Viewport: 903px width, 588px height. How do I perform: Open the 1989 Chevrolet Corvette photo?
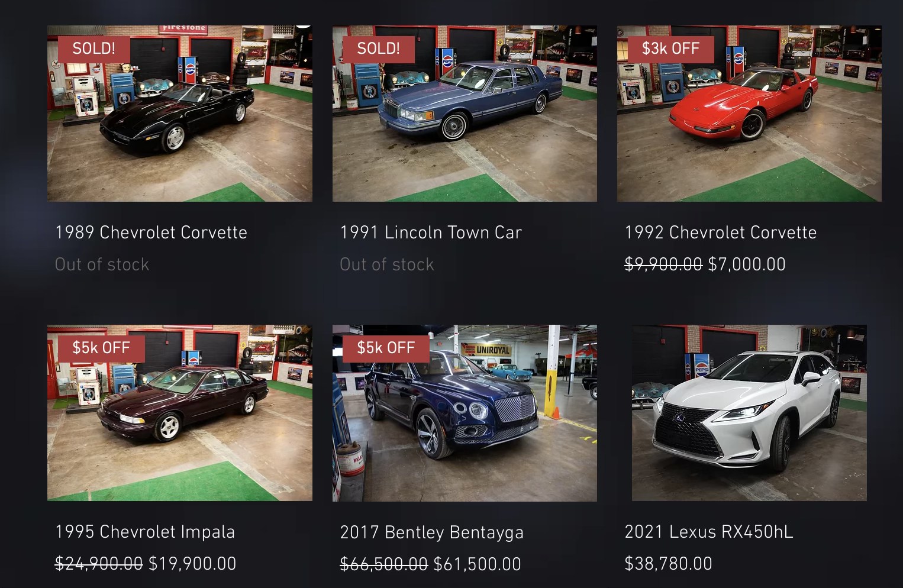pos(180,113)
